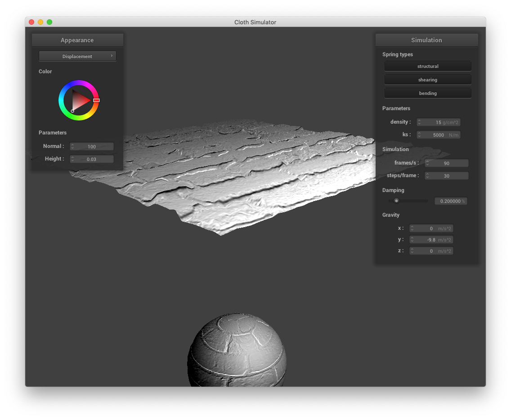Screen dimensions: 511x420
Task: Select the Height value field
Action: pyautogui.click(x=92, y=159)
